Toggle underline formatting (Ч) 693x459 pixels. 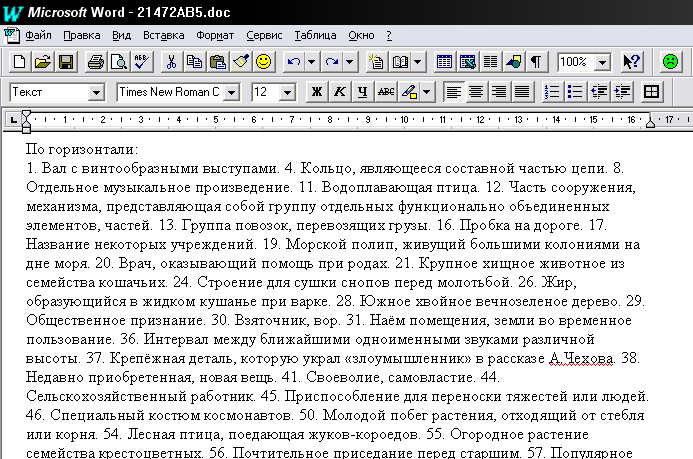(x=363, y=92)
